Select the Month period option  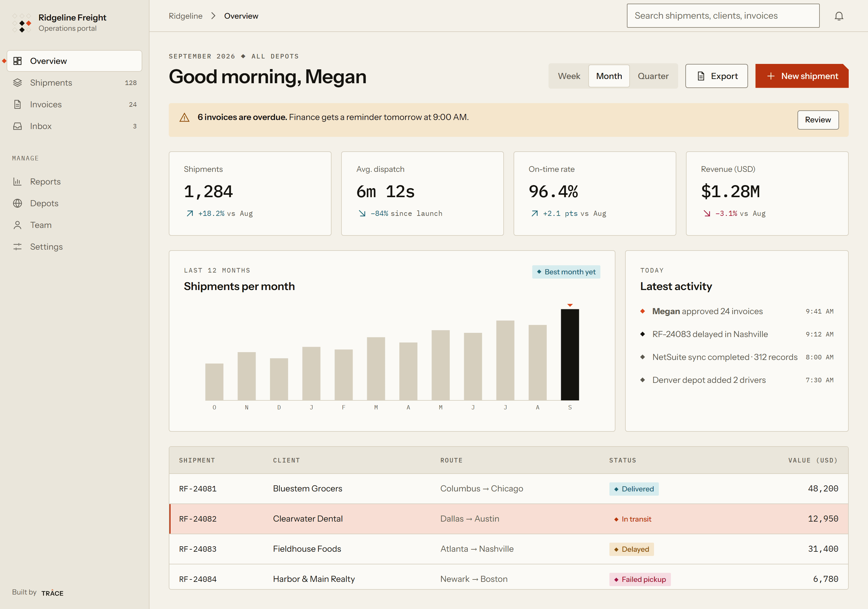(609, 76)
